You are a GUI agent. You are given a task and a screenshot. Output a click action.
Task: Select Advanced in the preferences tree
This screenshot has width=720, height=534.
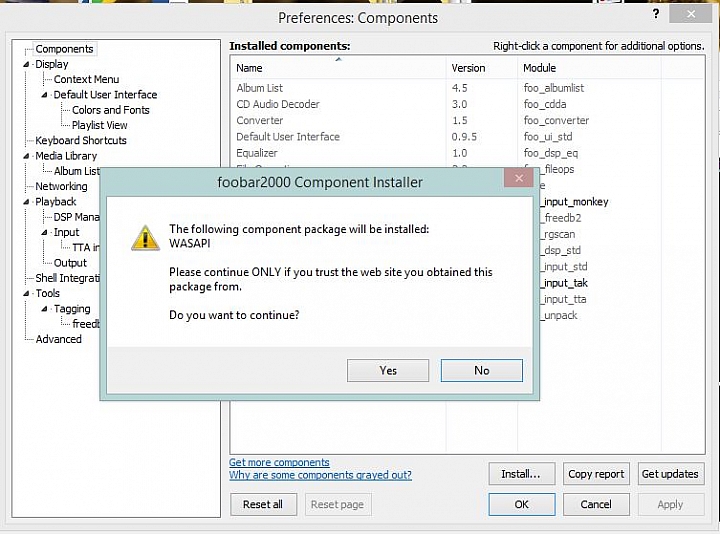tap(59, 339)
